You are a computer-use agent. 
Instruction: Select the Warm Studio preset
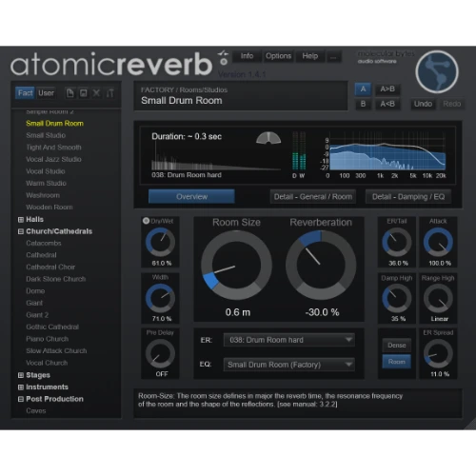(x=46, y=184)
